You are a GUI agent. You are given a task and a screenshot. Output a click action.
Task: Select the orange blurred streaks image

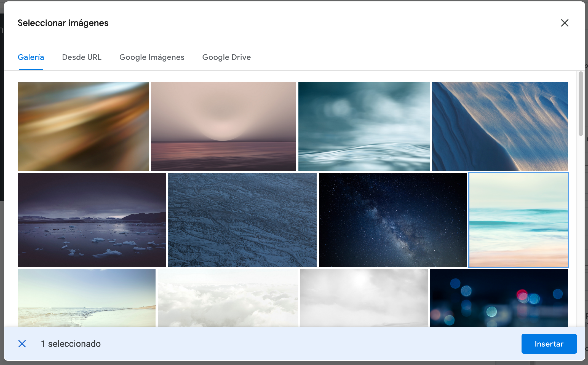click(x=83, y=126)
